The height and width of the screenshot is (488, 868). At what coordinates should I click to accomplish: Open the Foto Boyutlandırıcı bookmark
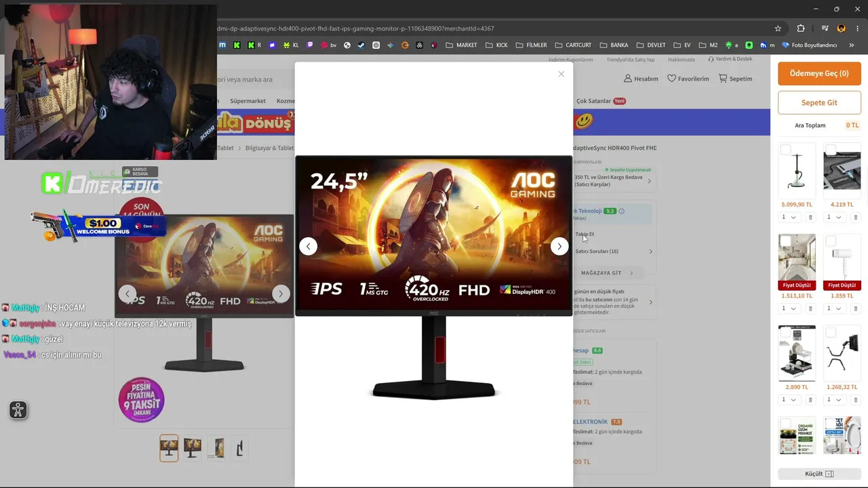click(x=810, y=45)
